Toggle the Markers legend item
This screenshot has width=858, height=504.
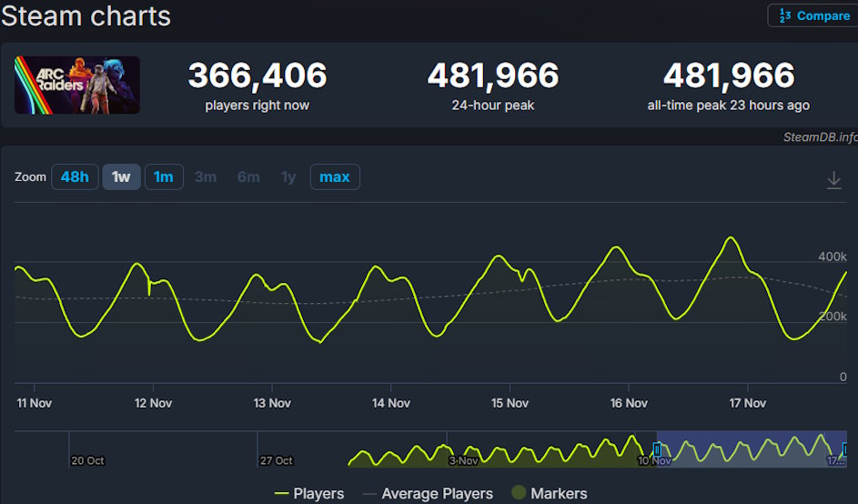click(549, 493)
